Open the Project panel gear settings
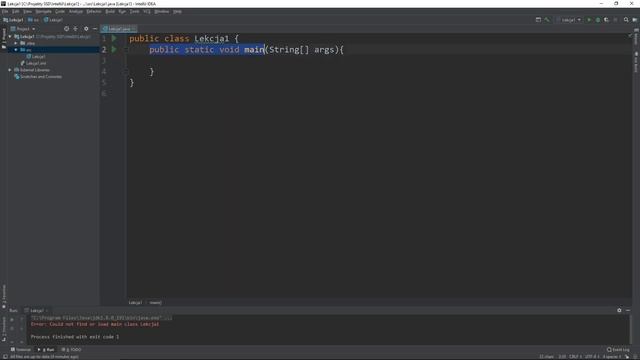This screenshot has width=640, height=360. tap(86, 29)
